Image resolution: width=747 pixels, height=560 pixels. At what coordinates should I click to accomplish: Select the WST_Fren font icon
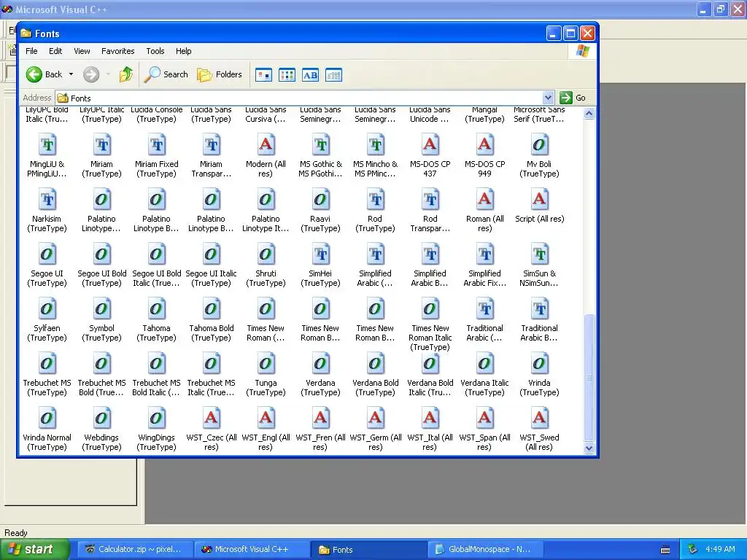(321, 418)
